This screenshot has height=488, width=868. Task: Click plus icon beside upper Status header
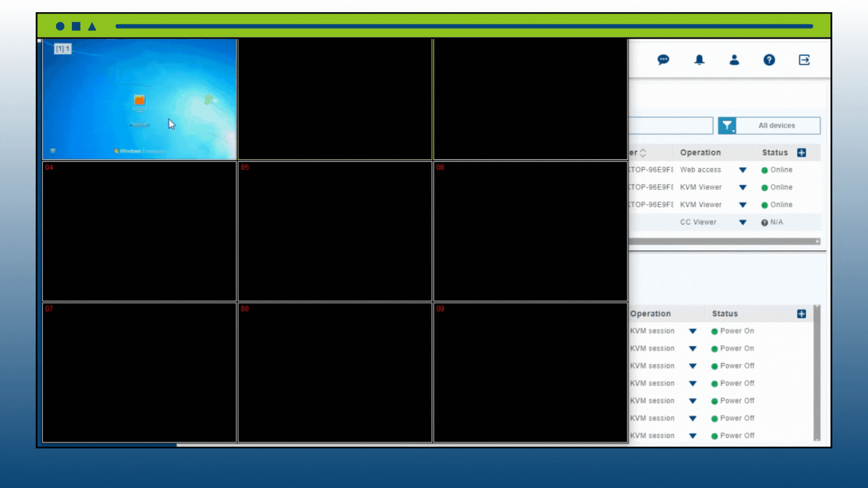tap(802, 153)
